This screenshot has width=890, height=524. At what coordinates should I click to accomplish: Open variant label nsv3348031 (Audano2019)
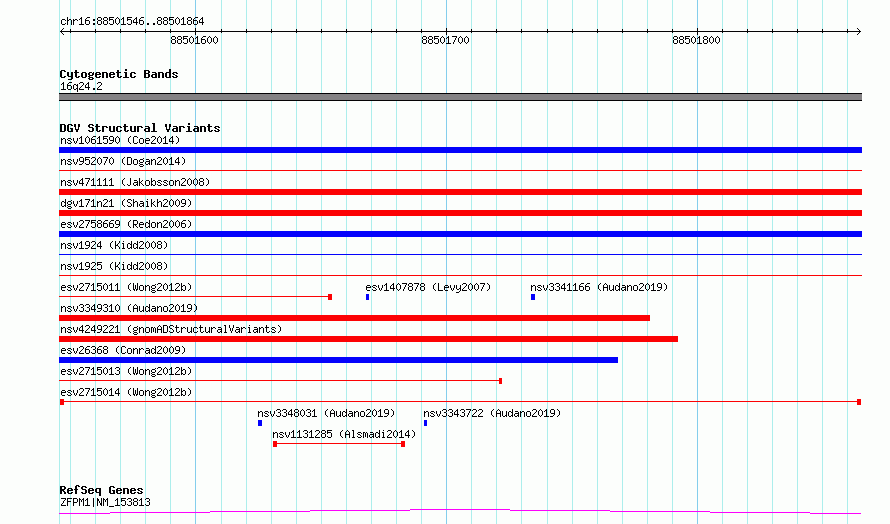point(326,413)
